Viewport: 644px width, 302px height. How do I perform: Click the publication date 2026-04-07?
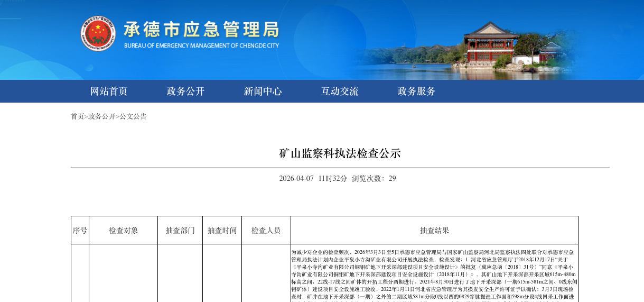click(x=296, y=179)
